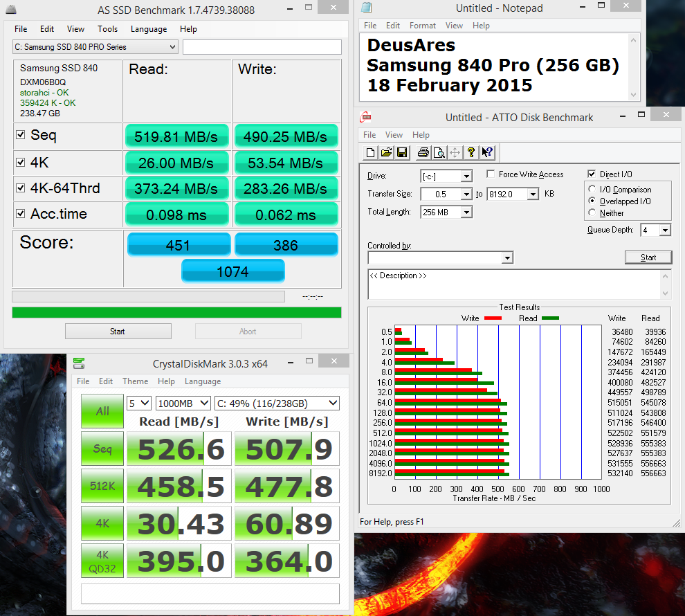Click the Print icon in ATTO toolbar
Viewport: 685px width, 616px height.
pyautogui.click(x=423, y=152)
